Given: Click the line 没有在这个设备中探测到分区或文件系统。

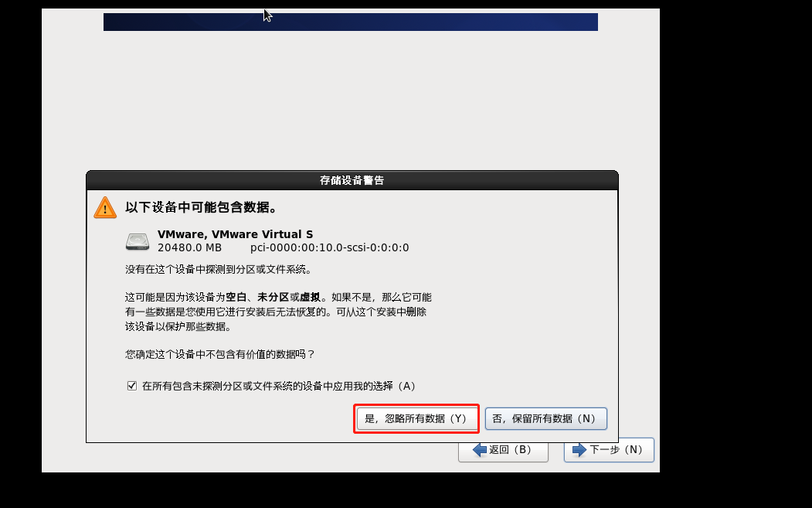Looking at the screenshot, I should coord(219,270).
